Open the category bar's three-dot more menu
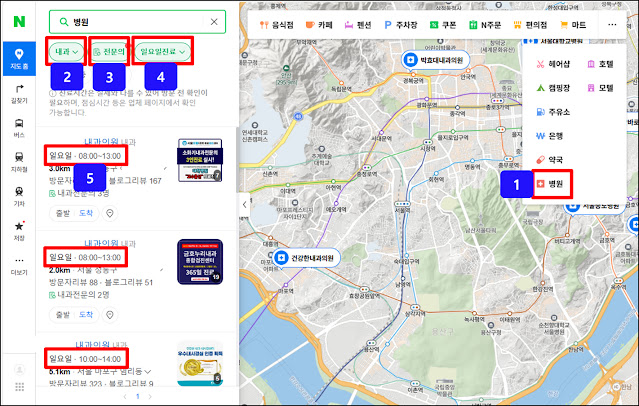The image size is (639, 406). tap(612, 25)
